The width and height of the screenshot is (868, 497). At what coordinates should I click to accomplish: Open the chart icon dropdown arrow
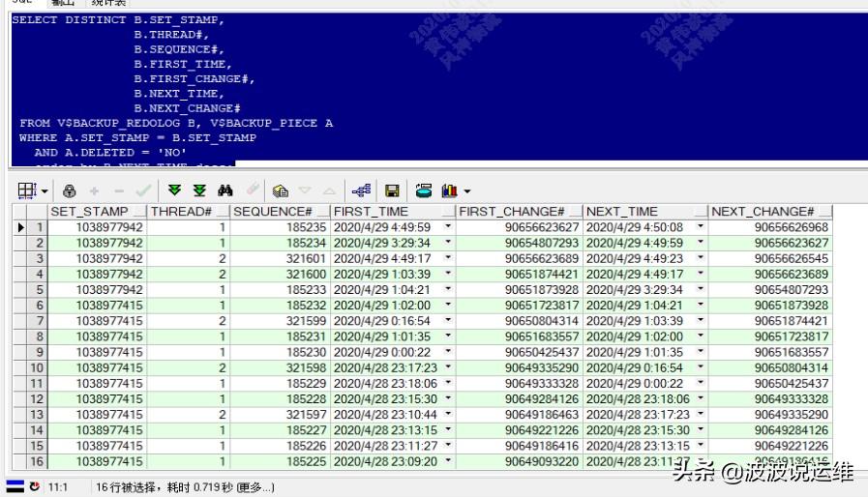(467, 191)
